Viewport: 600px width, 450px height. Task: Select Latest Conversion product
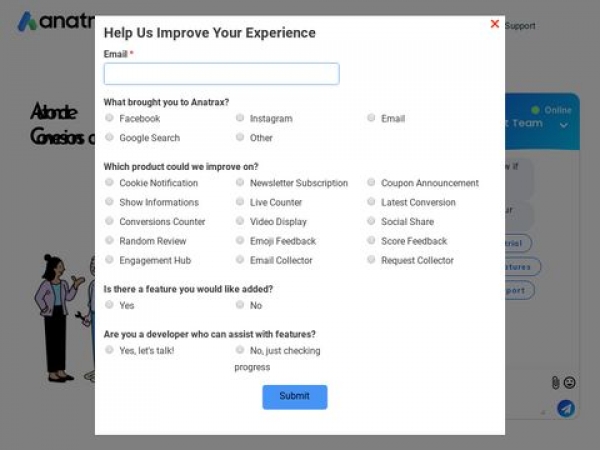pyautogui.click(x=371, y=201)
